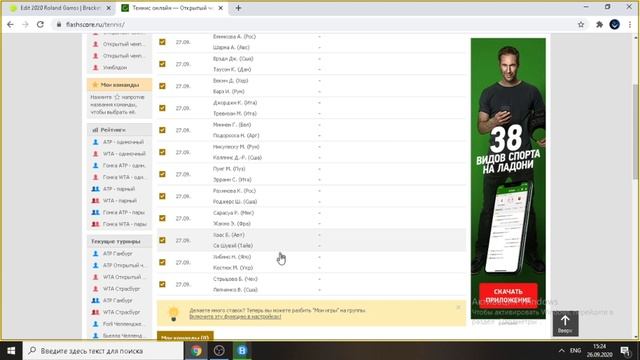Switch to the Roland Garros bracket tab
640x360 pixels.
click(x=60, y=8)
